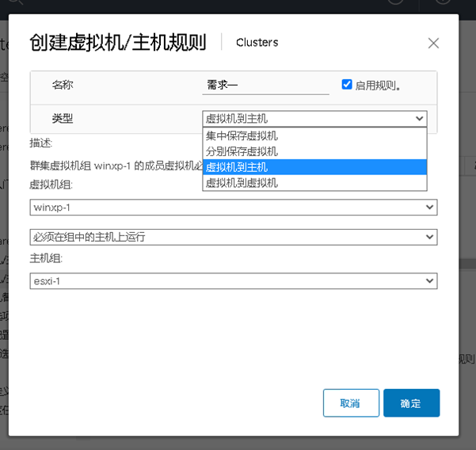Open the winxp-1 VM group dropdown
Image resolution: width=476 pixels, height=450 pixels.
pyautogui.click(x=234, y=208)
